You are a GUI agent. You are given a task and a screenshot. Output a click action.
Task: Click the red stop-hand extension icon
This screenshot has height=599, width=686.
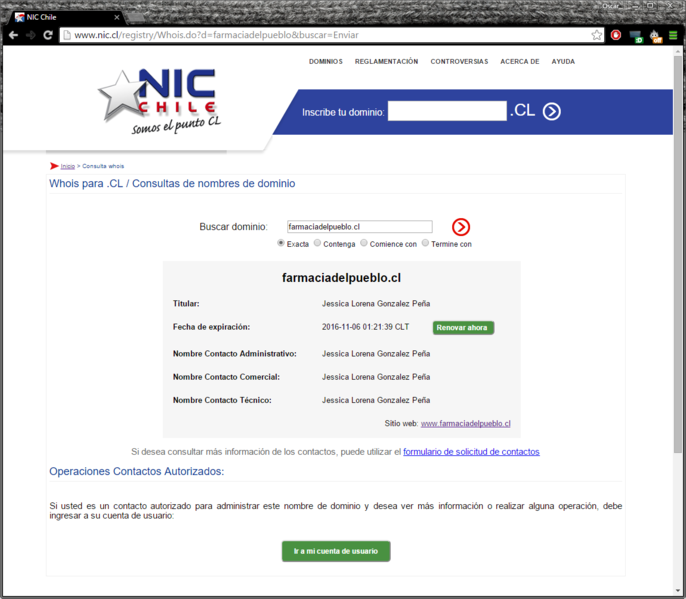617,35
